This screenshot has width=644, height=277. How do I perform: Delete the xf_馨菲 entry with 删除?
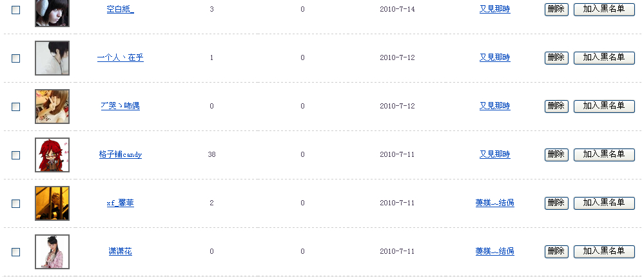[x=556, y=203]
